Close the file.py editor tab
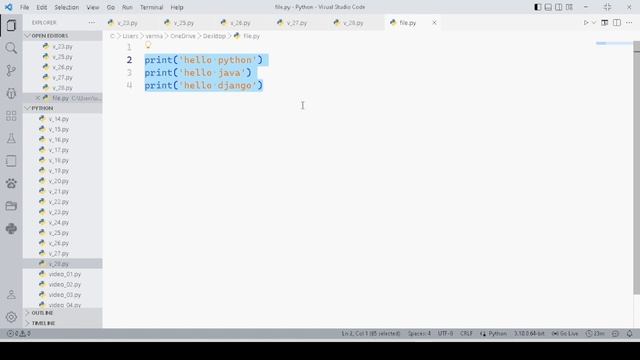Image resolution: width=640 pixels, height=360 pixels. [434, 23]
